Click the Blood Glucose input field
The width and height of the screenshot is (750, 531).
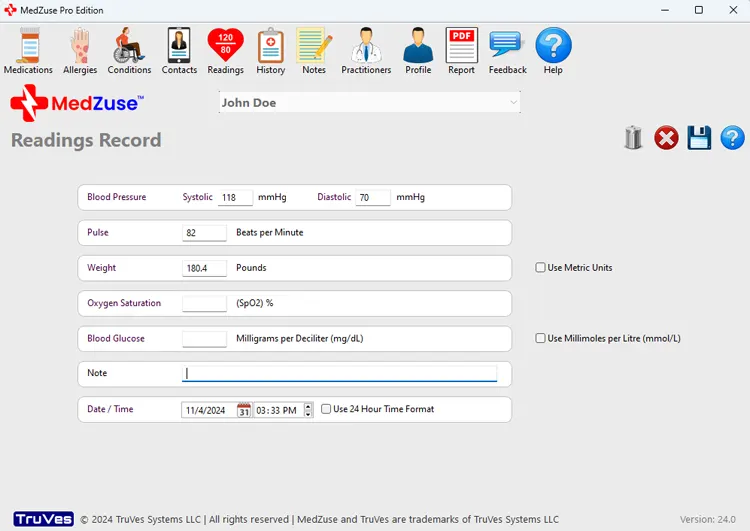204,339
